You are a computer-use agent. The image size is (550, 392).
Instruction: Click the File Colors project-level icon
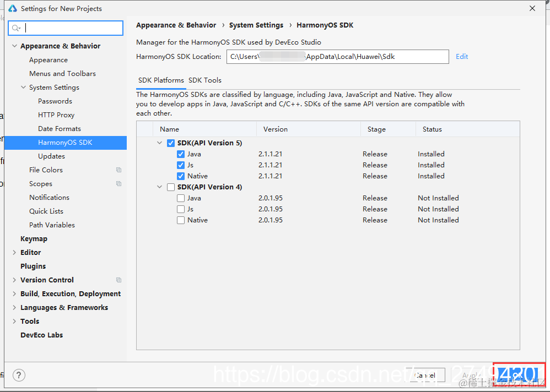coord(119,170)
